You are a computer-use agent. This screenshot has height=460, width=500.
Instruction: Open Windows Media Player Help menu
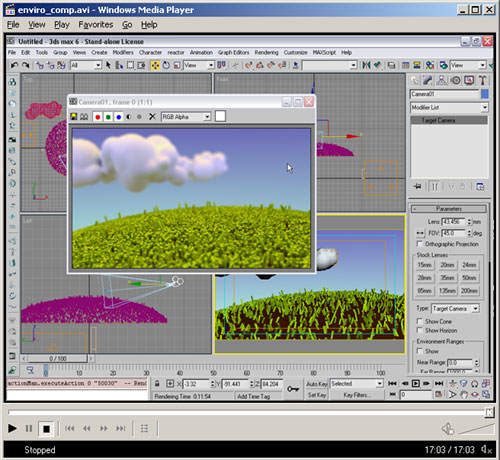(x=149, y=25)
